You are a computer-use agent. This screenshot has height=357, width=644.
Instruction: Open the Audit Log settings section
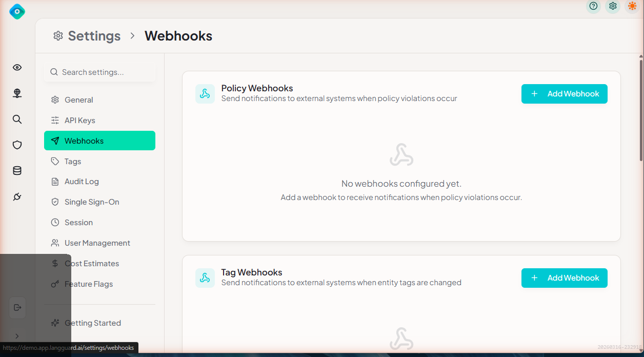pos(82,181)
